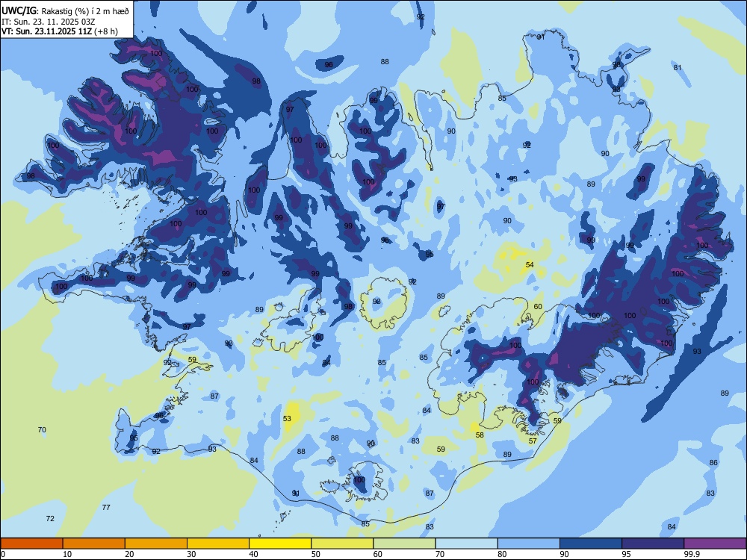The width and height of the screenshot is (747, 560).
Task: Click the value '81' off the northeast coast
Action: [x=678, y=68]
